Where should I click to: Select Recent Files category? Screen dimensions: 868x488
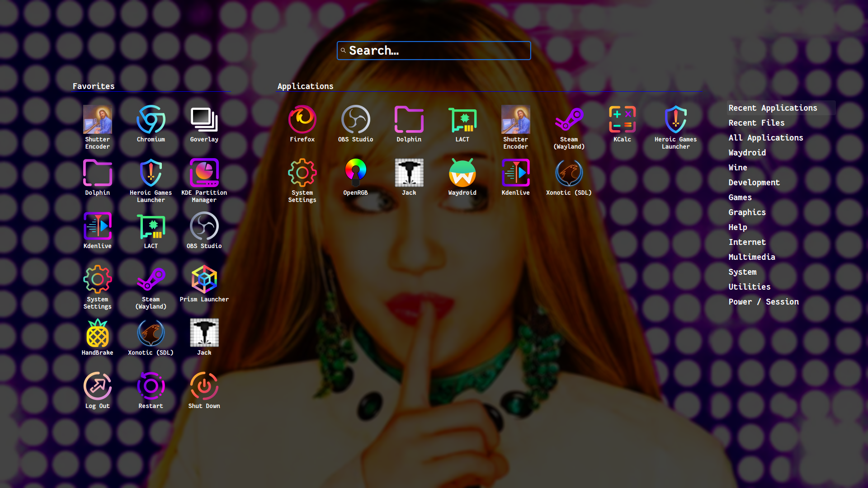pos(756,123)
